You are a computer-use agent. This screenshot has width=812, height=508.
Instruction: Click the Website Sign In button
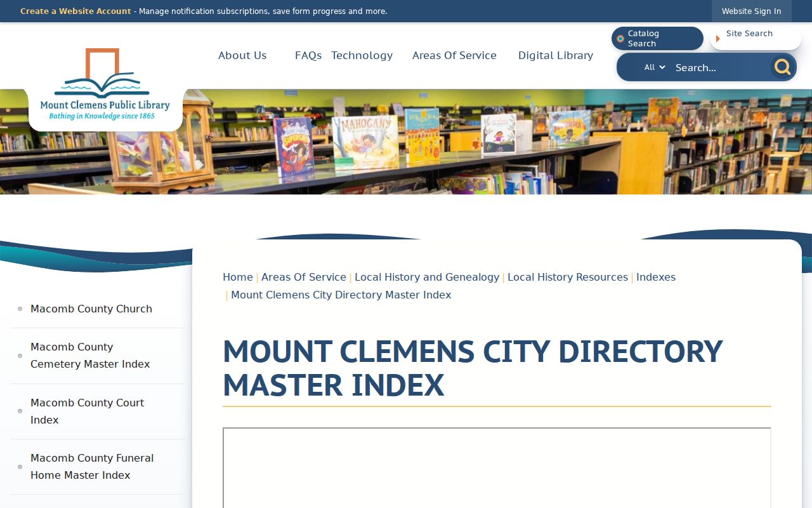pos(751,11)
